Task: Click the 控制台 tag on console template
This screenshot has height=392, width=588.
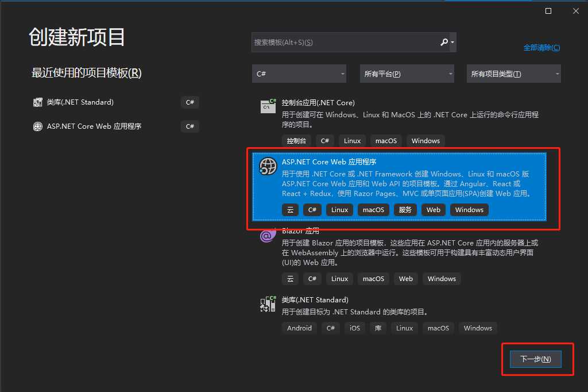Action: (296, 141)
